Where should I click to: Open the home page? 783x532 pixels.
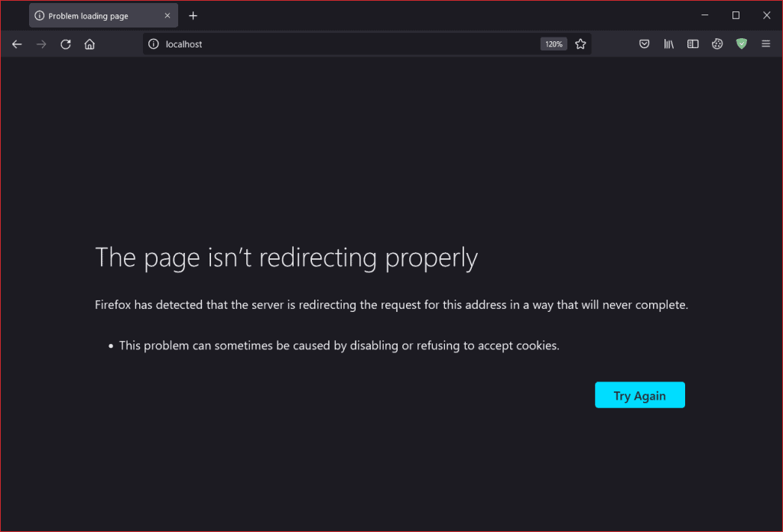[x=89, y=44]
